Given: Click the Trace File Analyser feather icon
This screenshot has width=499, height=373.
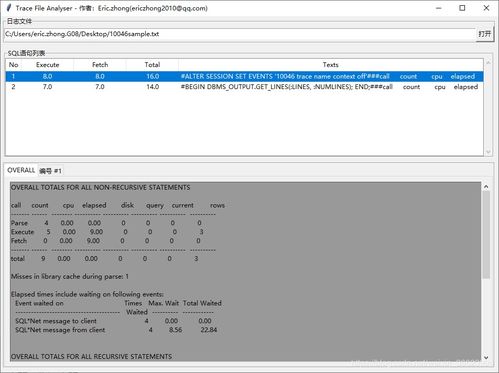Looking at the screenshot, I should click(9, 8).
